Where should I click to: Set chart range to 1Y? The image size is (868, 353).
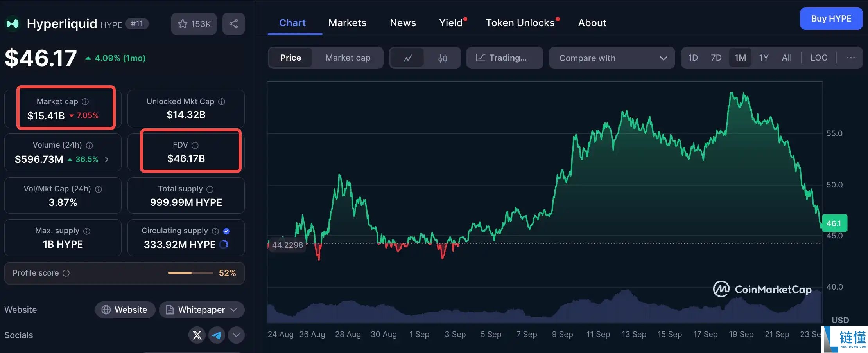click(x=764, y=58)
